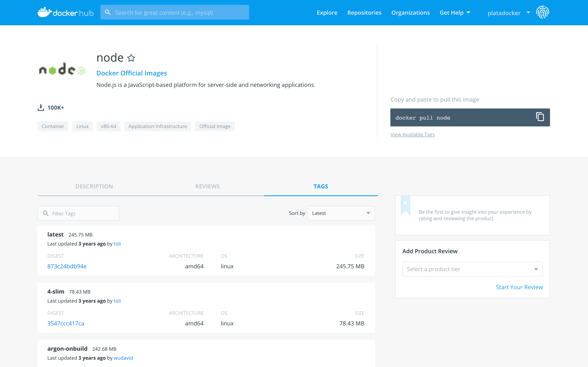Switch to the Description tab

click(x=94, y=186)
